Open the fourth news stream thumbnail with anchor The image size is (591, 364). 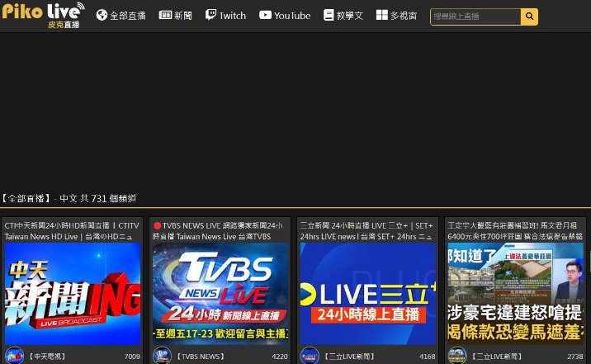click(515, 293)
